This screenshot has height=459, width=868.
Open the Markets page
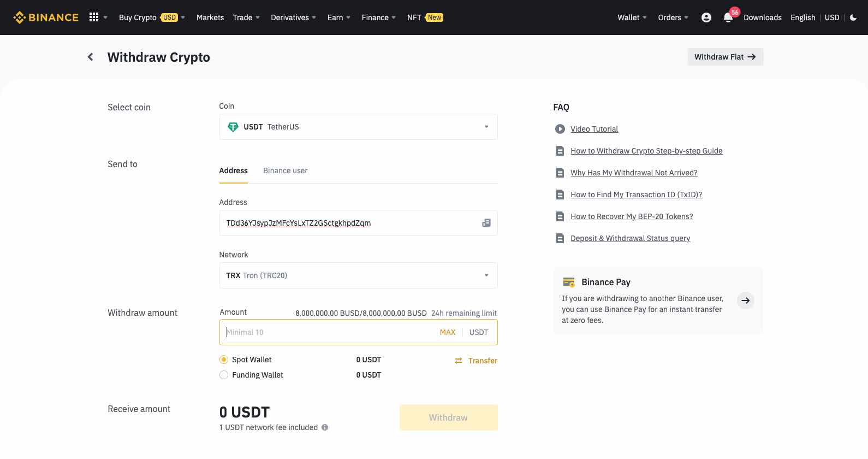(x=210, y=17)
